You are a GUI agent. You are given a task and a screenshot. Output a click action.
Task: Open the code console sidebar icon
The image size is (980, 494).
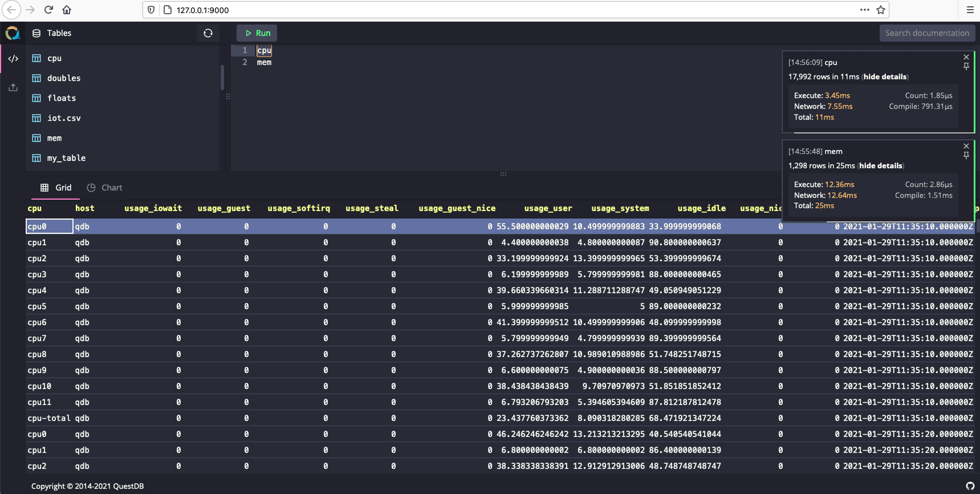pyautogui.click(x=13, y=59)
